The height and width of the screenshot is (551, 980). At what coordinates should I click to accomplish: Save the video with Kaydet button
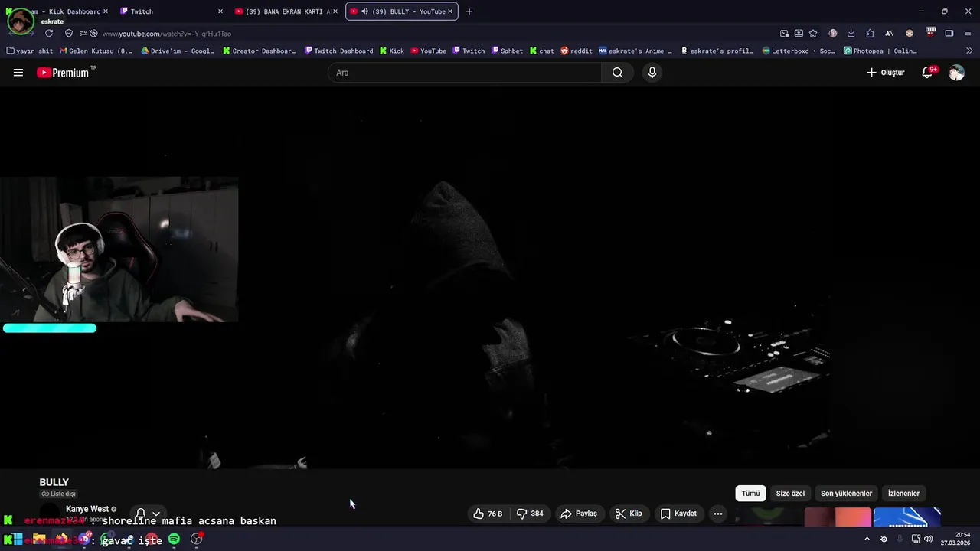pos(678,514)
